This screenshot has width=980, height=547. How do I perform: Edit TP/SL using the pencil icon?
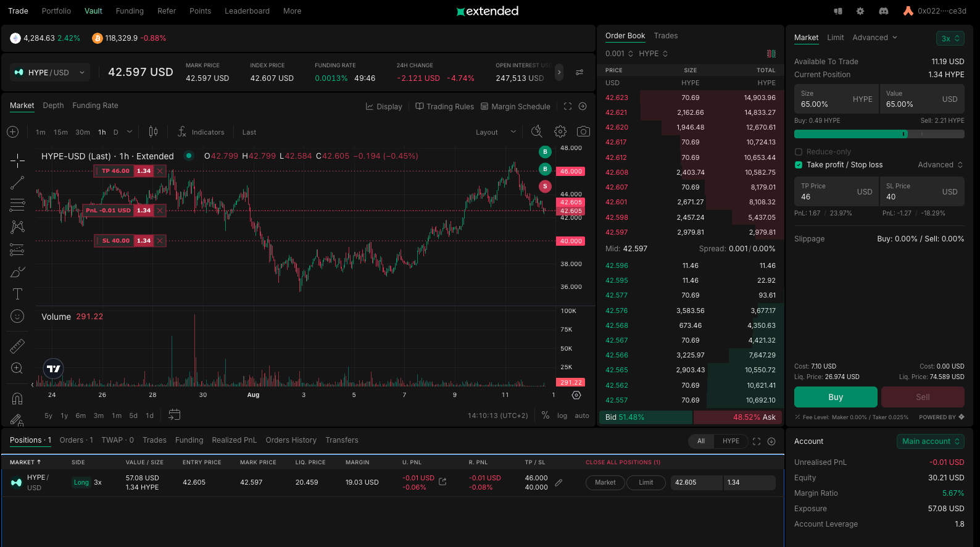coord(559,483)
